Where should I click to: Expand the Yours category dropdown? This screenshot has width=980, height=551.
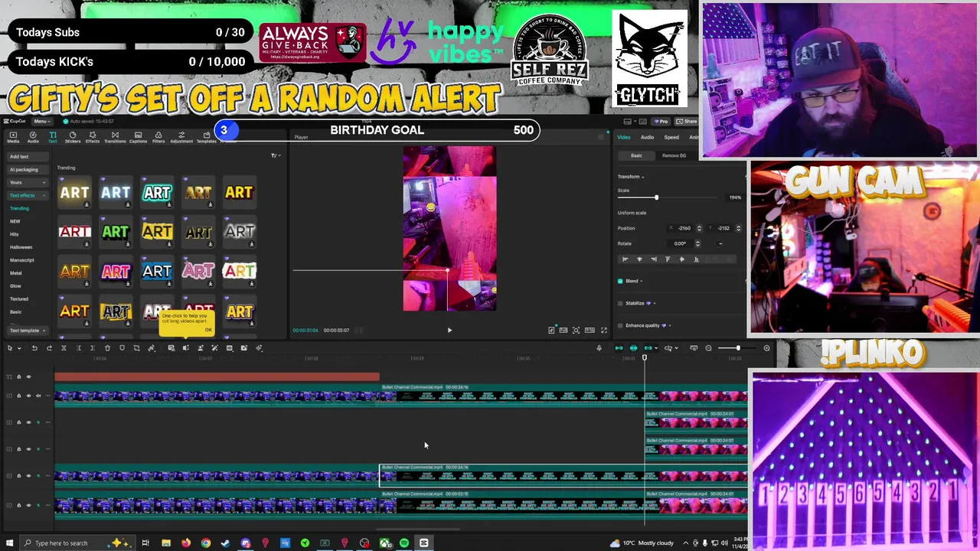(x=44, y=182)
